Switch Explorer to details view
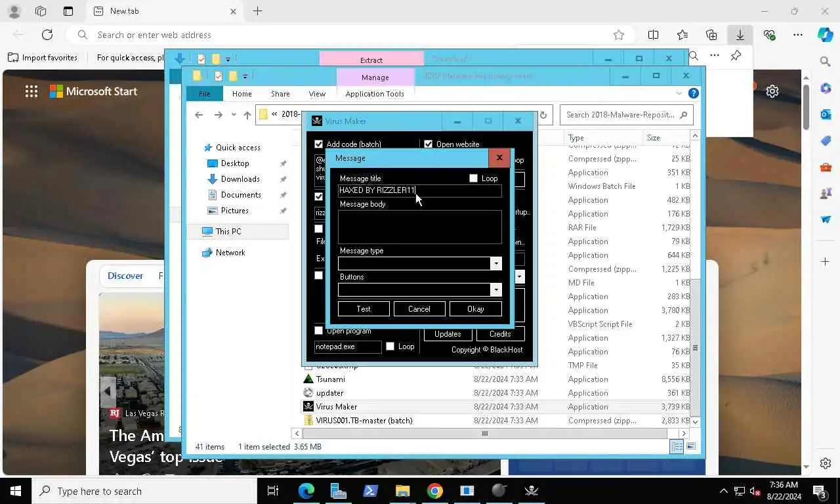The image size is (840, 504). click(677, 447)
